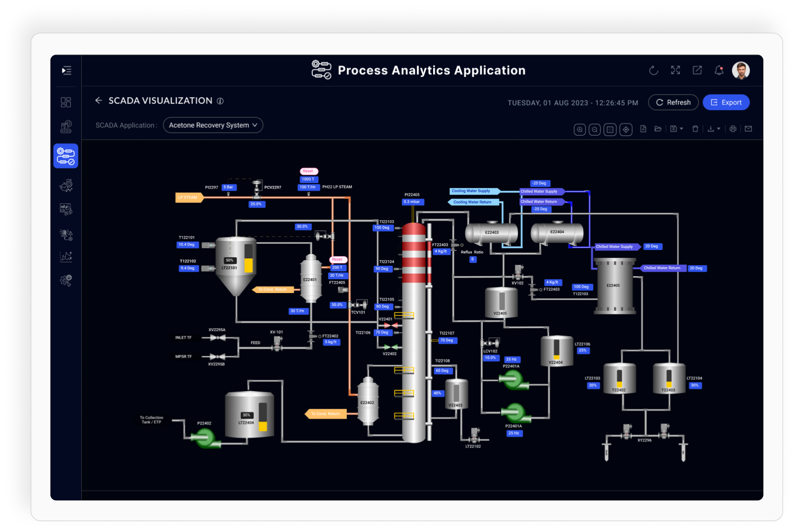Toggle fullscreen with the expand arrows icon

pyautogui.click(x=675, y=70)
